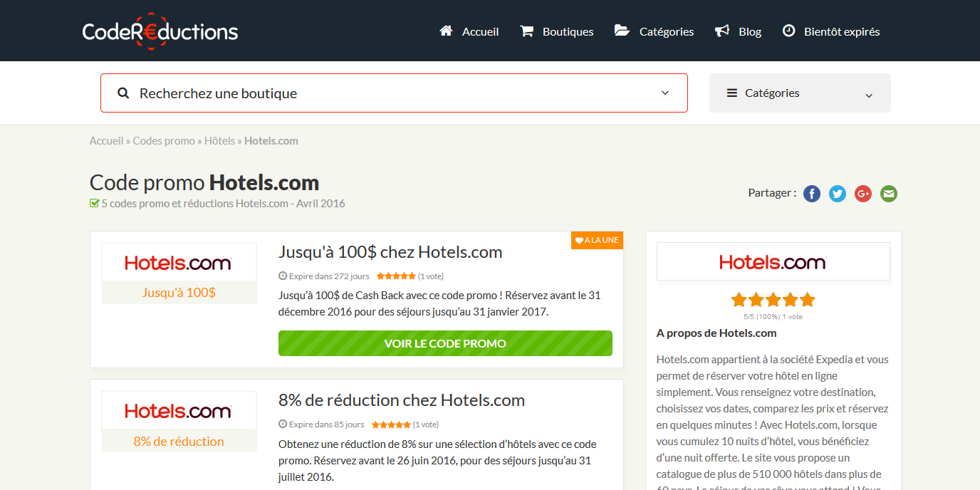Click the Hotels.com logo in the sidebar
This screenshot has height=490, width=980.
(x=773, y=262)
